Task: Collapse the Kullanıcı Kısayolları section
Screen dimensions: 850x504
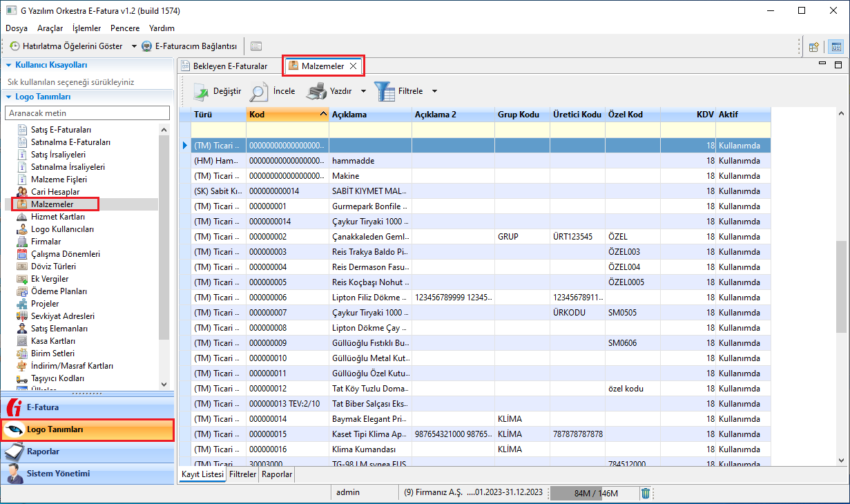Action: click(8, 65)
